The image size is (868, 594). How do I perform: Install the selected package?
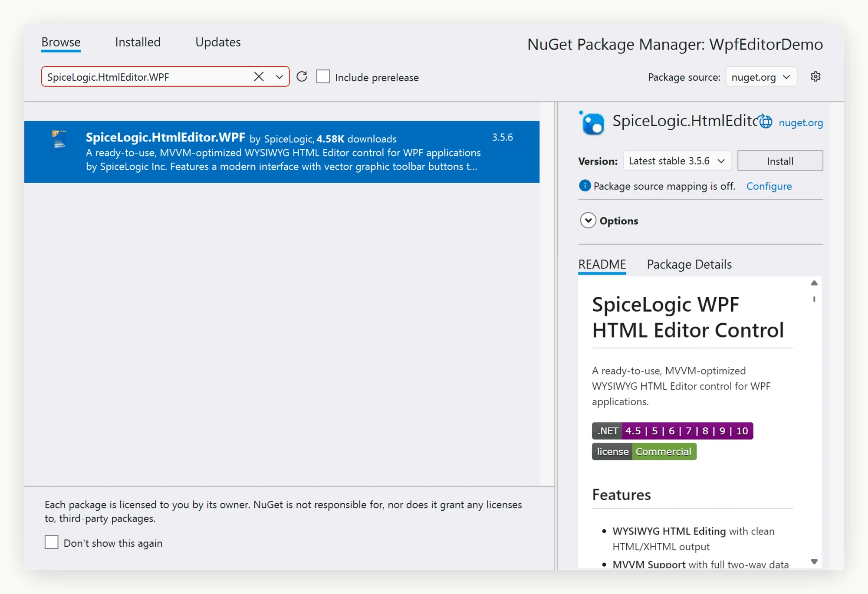click(x=780, y=161)
